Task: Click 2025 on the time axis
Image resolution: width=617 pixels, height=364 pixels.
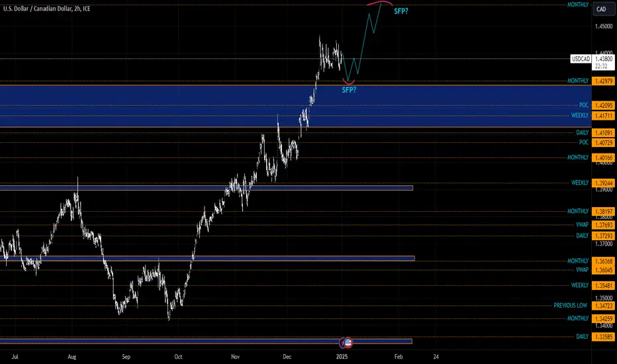Action: pyautogui.click(x=342, y=357)
